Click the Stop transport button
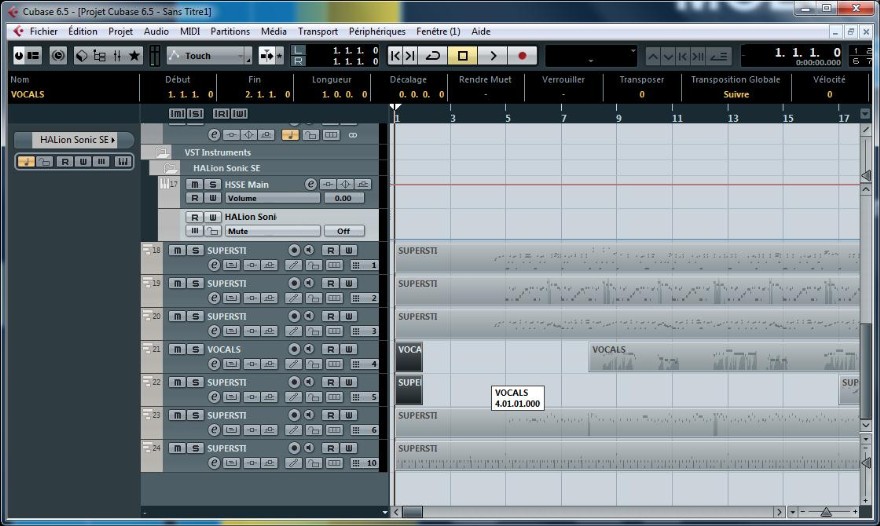Screen dimensions: 880x526 [x=462, y=56]
